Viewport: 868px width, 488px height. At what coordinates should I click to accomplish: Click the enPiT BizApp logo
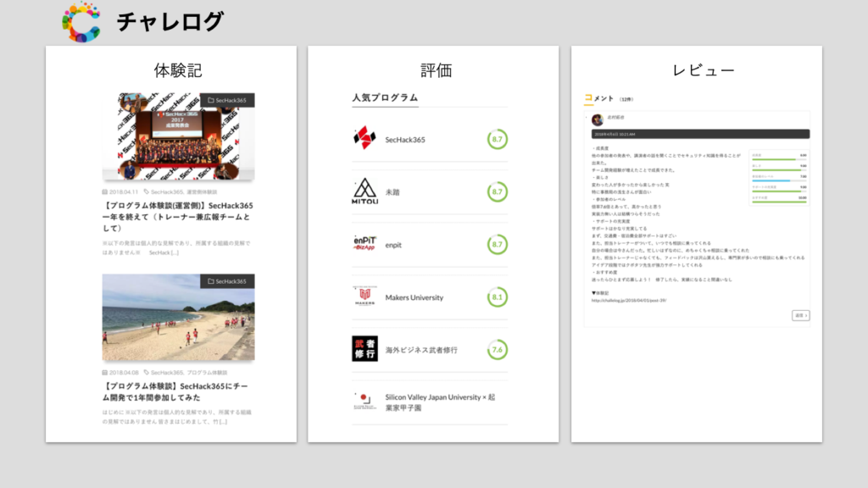(x=364, y=244)
